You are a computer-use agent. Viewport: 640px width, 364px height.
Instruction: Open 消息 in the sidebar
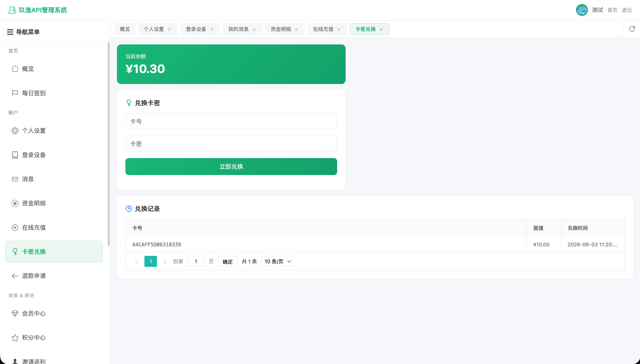54,179
